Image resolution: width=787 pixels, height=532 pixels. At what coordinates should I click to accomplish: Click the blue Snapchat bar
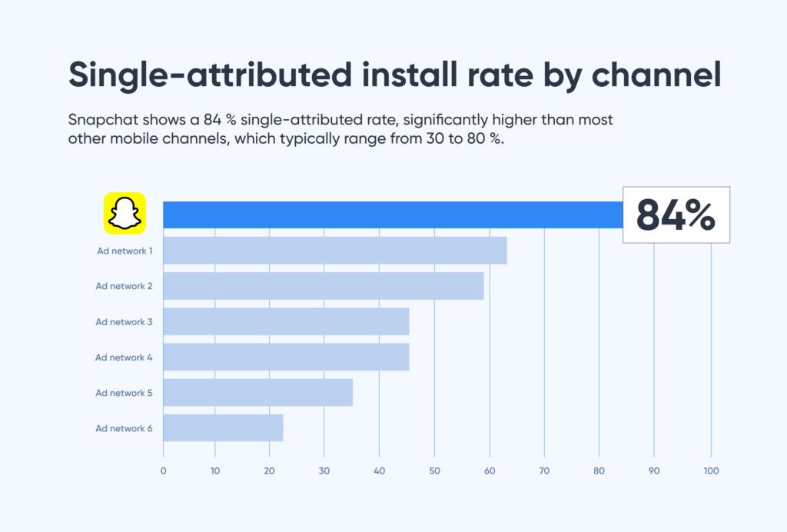click(392, 214)
